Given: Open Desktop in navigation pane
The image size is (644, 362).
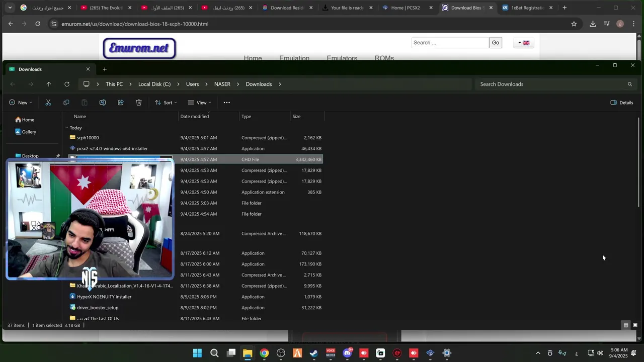Looking at the screenshot, I should tap(30, 156).
